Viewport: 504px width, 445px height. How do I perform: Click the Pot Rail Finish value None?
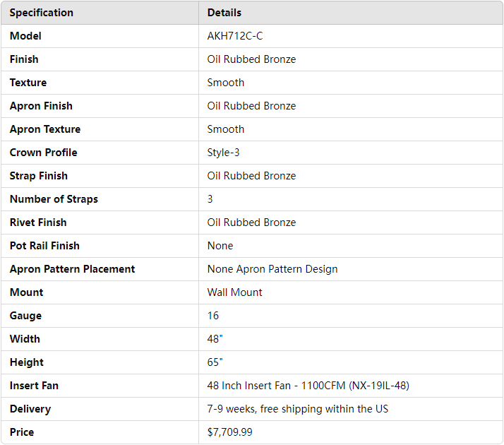click(220, 246)
